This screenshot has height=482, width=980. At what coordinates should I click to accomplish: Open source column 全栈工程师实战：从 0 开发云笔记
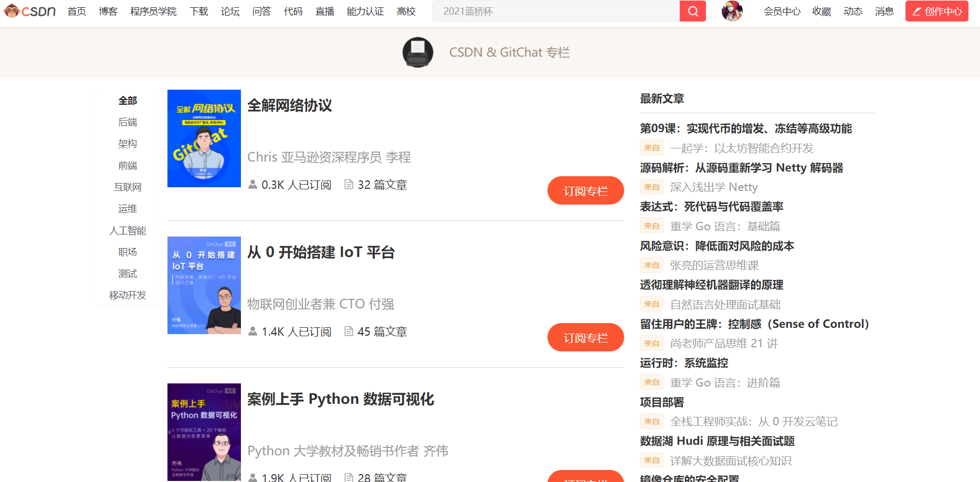tap(754, 422)
